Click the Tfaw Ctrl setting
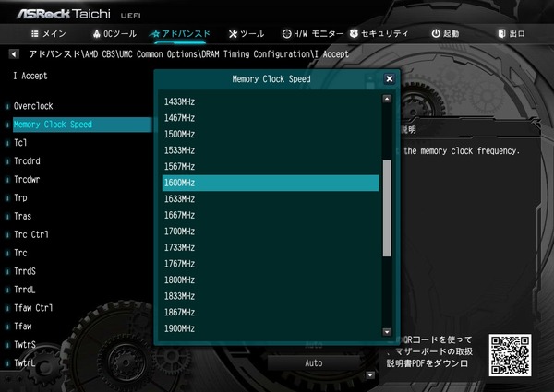 (x=33, y=308)
